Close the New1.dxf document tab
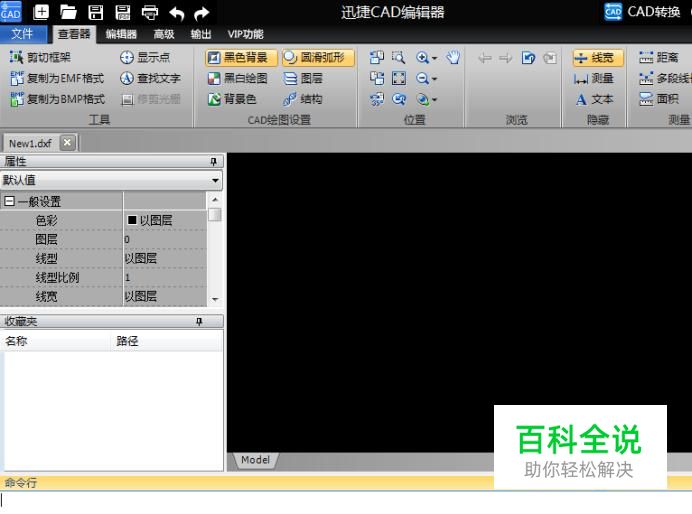This screenshot has height=514, width=692. [67, 142]
